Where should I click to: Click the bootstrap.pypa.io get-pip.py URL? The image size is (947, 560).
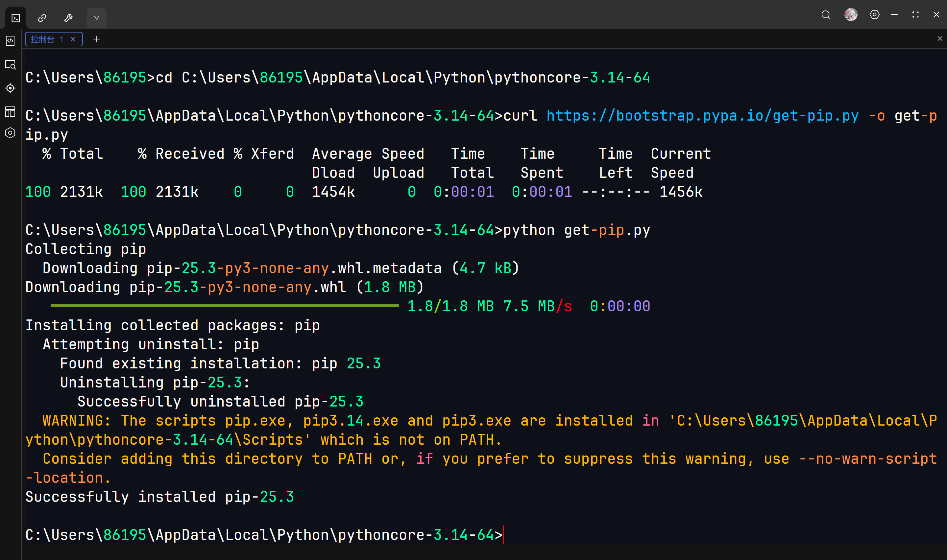click(702, 116)
